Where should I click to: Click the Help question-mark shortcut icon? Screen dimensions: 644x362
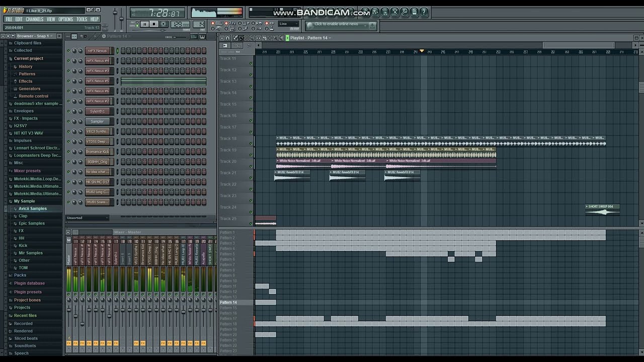(424, 12)
